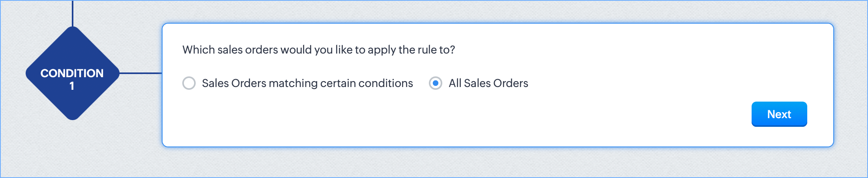Click the "All Sales Orders" label text
This screenshot has width=868, height=178.
point(488,83)
